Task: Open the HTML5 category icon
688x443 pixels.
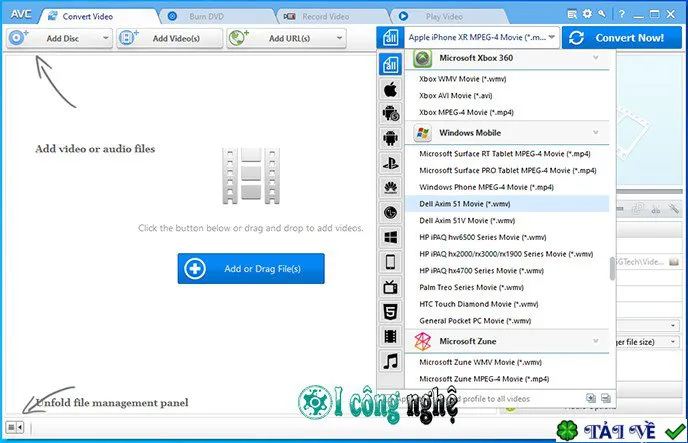Action: pos(390,312)
